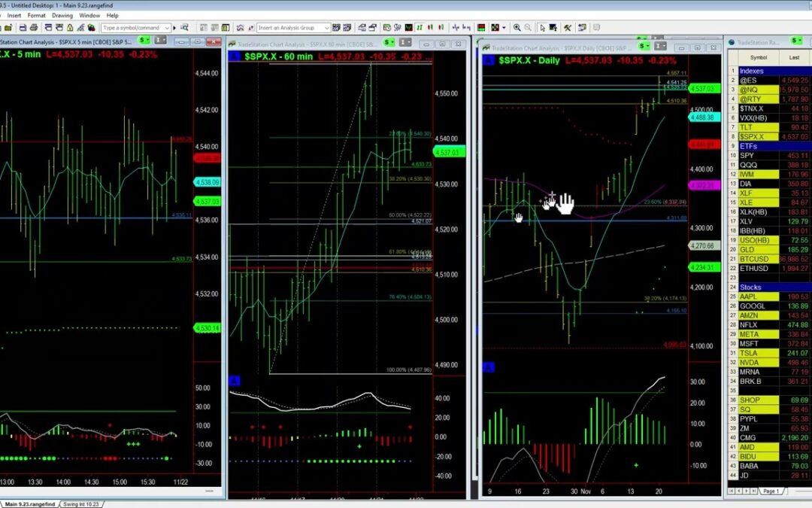Toggle the I button on Daily chart window
The height and width of the screenshot is (508, 812).
tap(660, 46)
